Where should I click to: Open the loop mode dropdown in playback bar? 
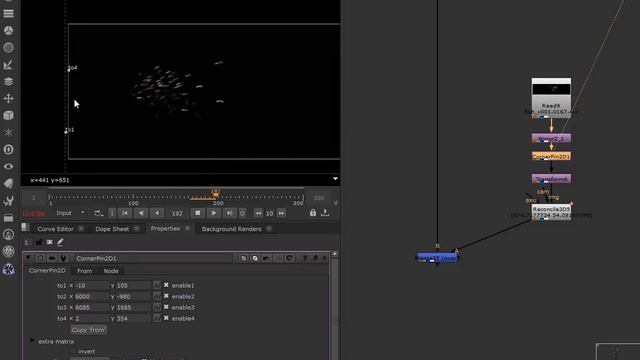pyautogui.click(x=98, y=213)
